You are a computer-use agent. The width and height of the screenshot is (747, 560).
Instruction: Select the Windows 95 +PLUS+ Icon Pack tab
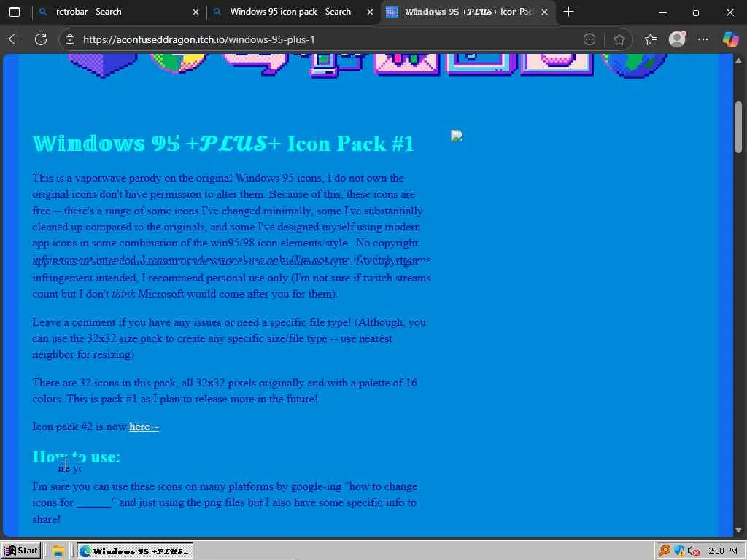click(x=468, y=12)
